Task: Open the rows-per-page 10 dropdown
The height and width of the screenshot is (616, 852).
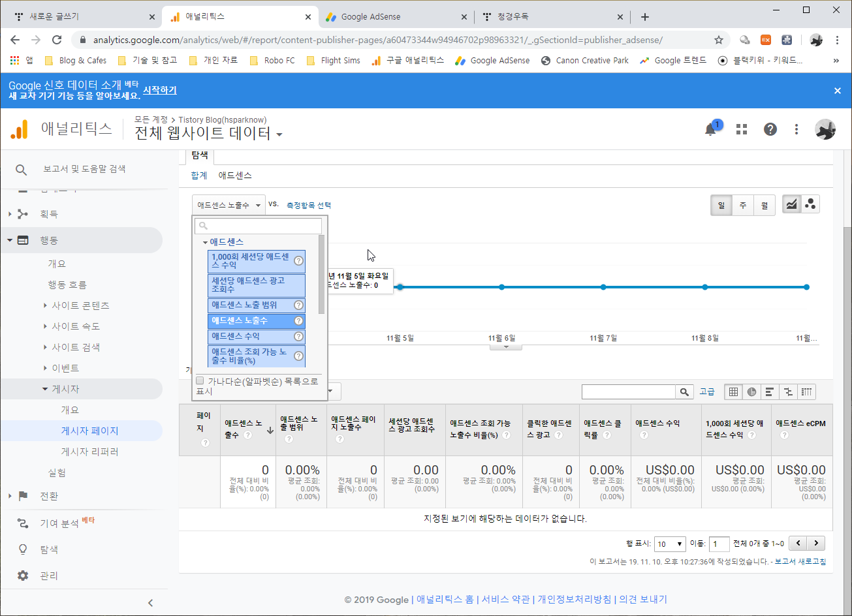Action: (x=671, y=544)
